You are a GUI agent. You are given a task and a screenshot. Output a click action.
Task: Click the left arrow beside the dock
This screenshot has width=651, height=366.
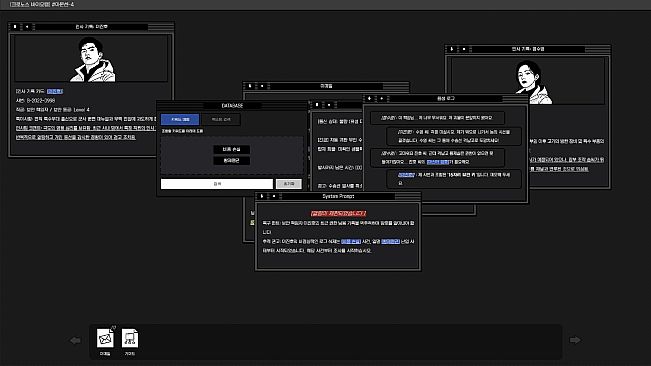pyautogui.click(x=76, y=340)
